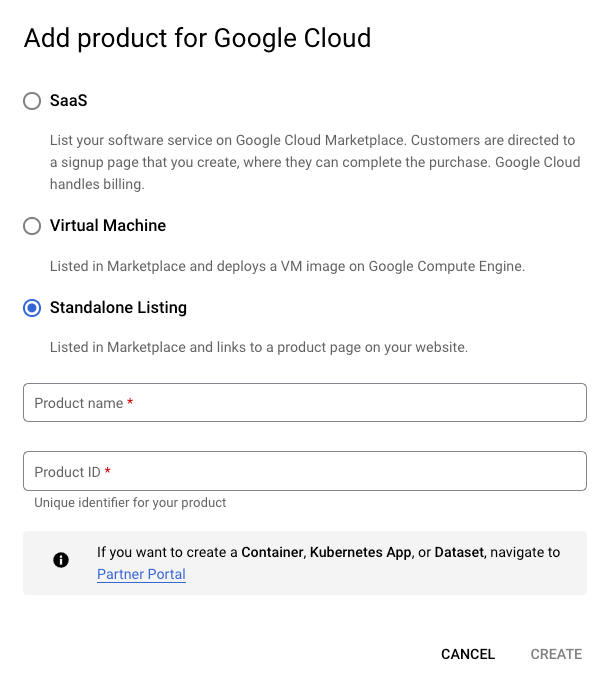The image size is (609, 688).
Task: Click the bold 'Kubernetes App' text
Action: pos(360,552)
